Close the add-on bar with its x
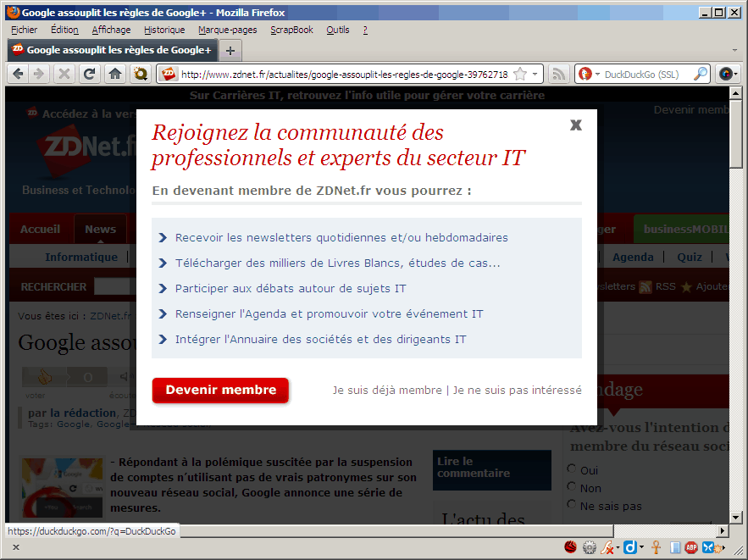The image size is (748, 560). point(16,547)
